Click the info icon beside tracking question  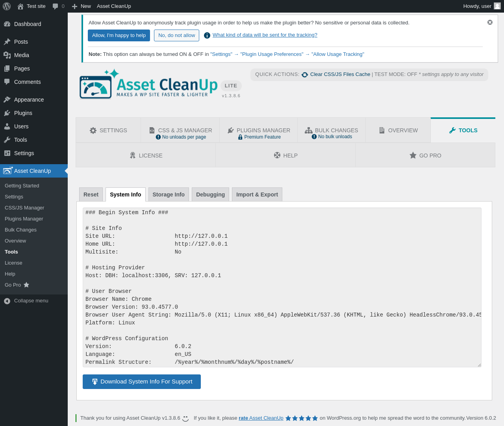207,35
